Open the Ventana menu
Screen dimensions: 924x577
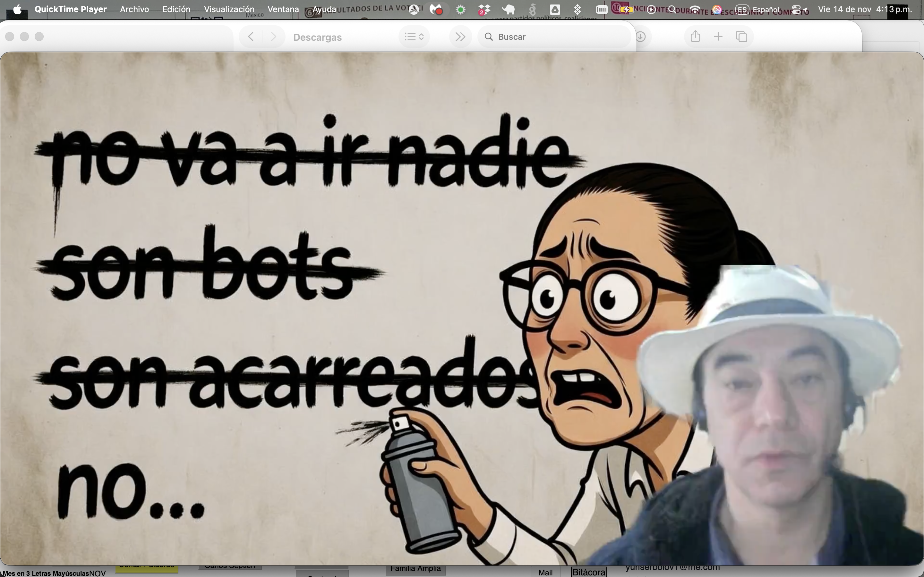[283, 9]
